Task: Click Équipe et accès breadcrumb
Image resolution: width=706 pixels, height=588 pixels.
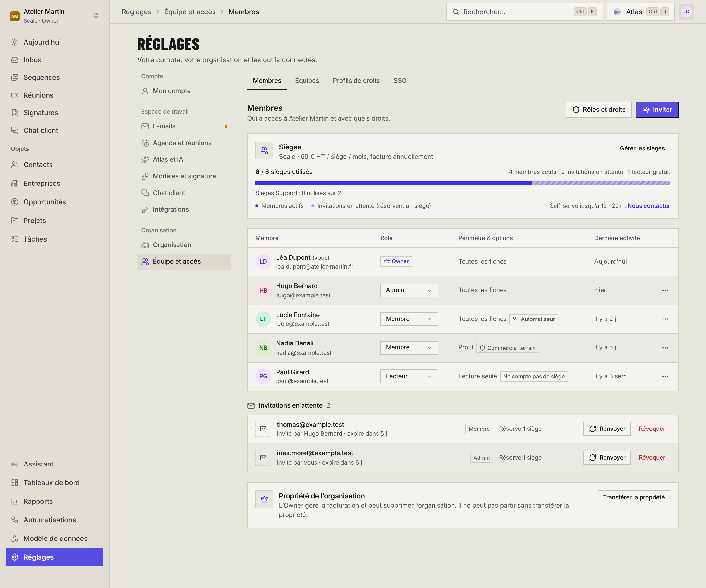Action: (x=189, y=12)
